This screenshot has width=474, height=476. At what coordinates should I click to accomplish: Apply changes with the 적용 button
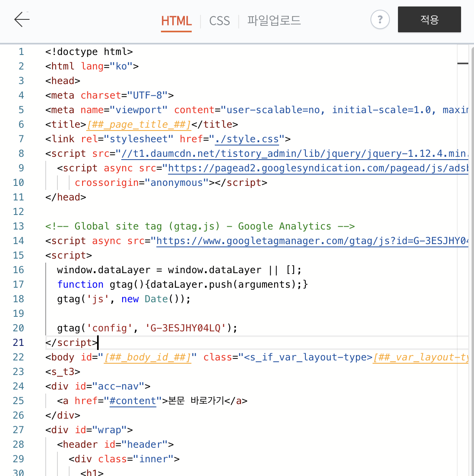point(430,19)
